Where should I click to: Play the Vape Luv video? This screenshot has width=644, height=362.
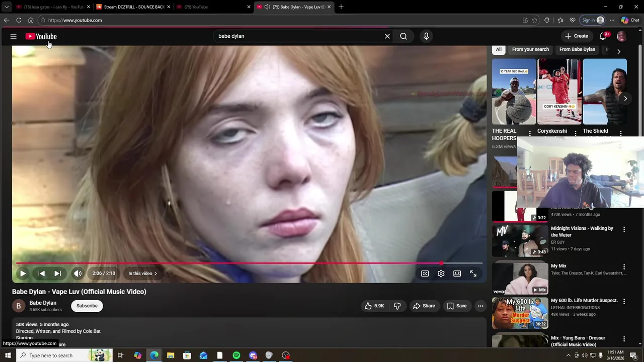[23, 274]
